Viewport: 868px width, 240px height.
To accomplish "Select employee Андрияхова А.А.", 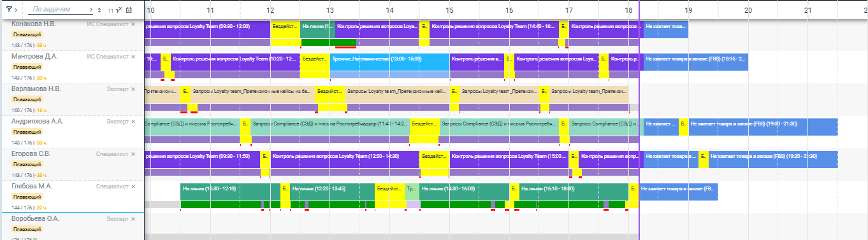I will pyautogui.click(x=38, y=121).
